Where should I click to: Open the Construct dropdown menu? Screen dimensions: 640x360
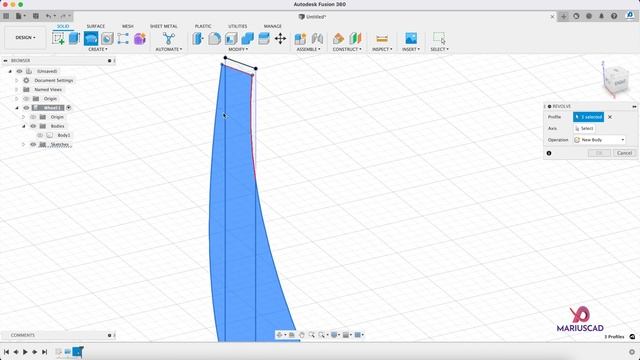[x=347, y=49]
